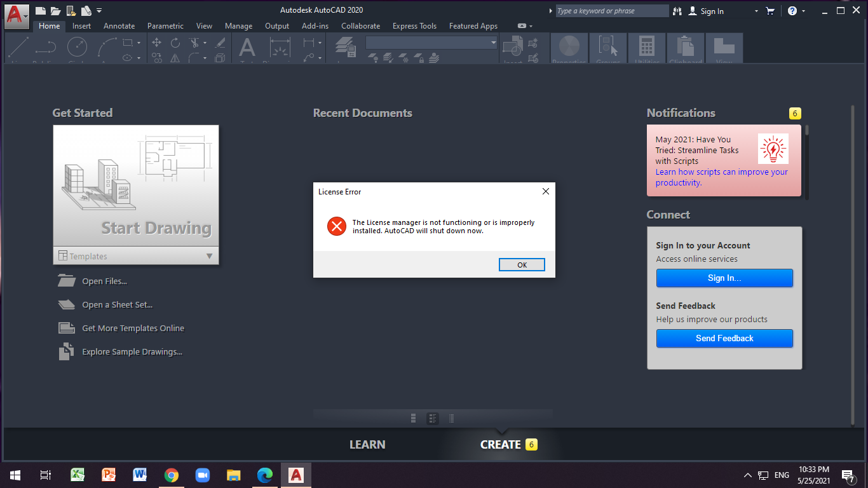868x488 pixels.
Task: Switch to the Insert ribbon tab
Action: click(81, 26)
